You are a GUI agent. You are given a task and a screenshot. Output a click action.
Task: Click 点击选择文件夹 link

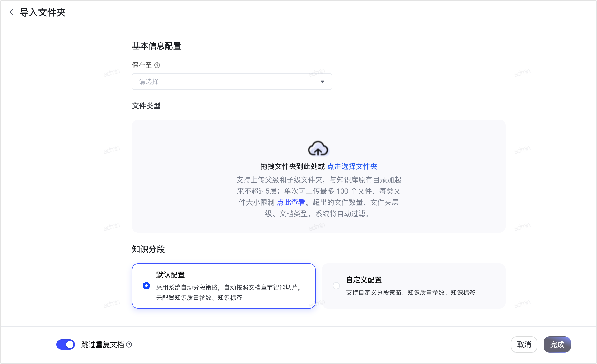[x=352, y=166]
